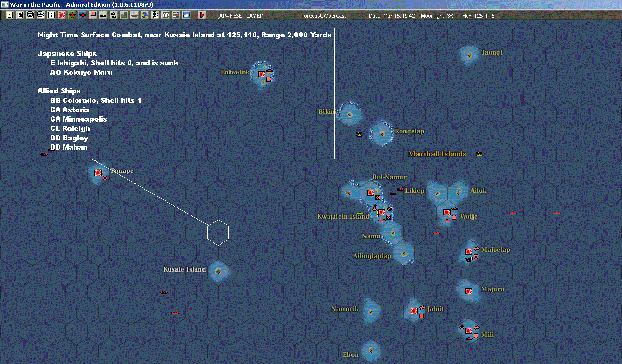Select the Japanese base icon at Jaluit
622x364 pixels.
414,311
